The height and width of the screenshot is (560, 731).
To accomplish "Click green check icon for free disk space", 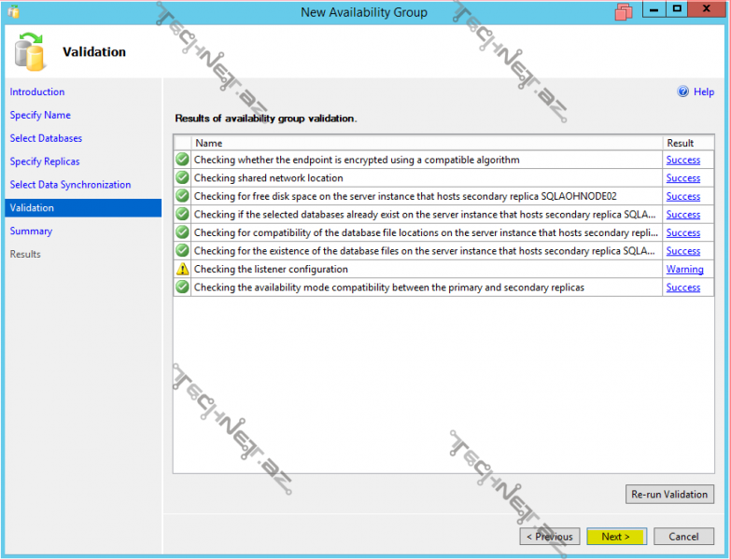I will click(x=182, y=196).
